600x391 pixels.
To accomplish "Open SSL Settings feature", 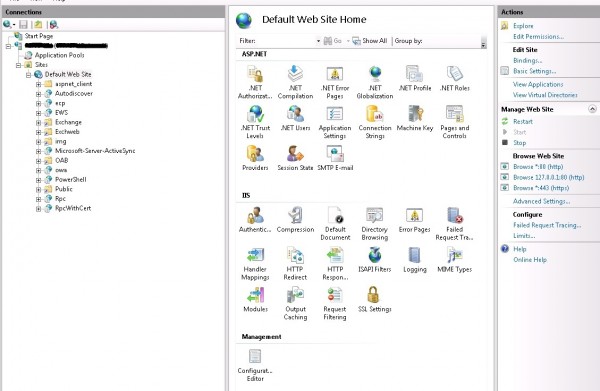I will pyautogui.click(x=375, y=299).
